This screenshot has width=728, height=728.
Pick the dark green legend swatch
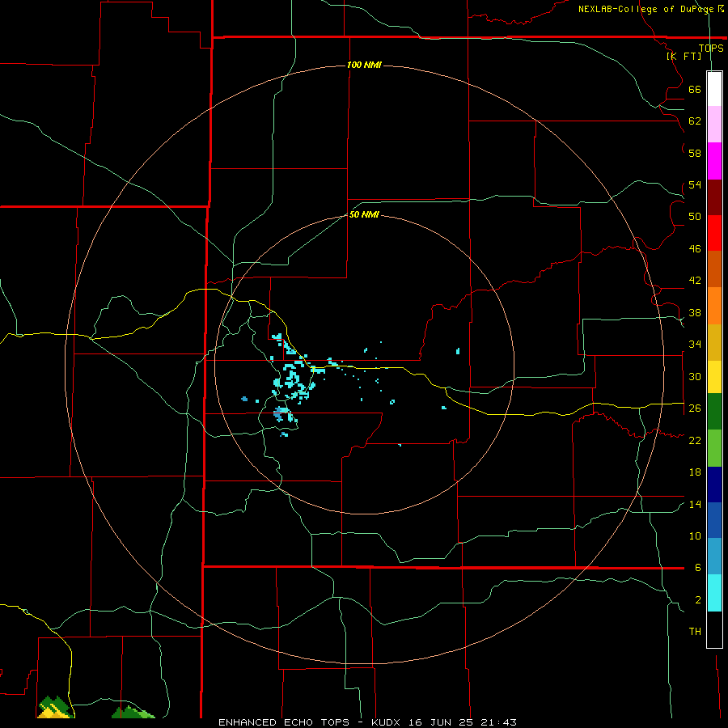[714, 412]
